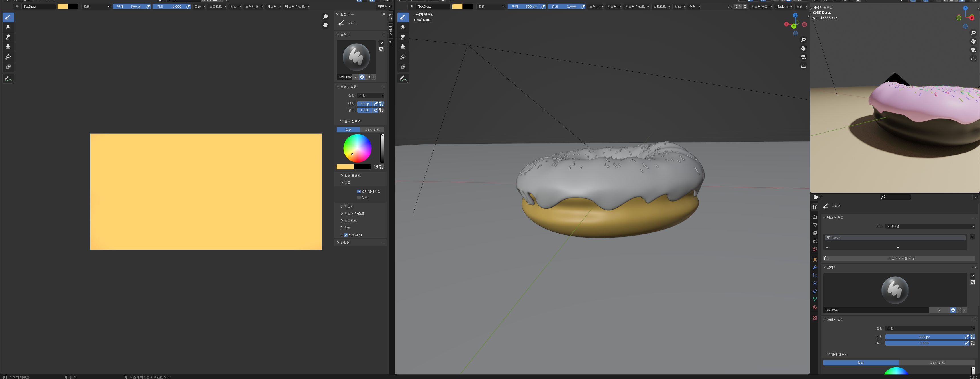The image size is (980, 379).
Task: Select the Annotate tool in the 3D viewport toolbar
Action: click(403, 78)
